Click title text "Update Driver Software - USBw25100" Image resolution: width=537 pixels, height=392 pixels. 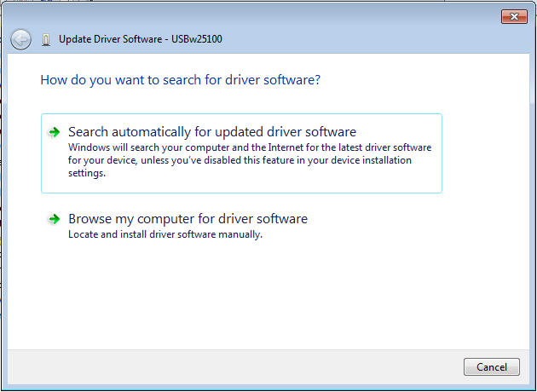141,39
